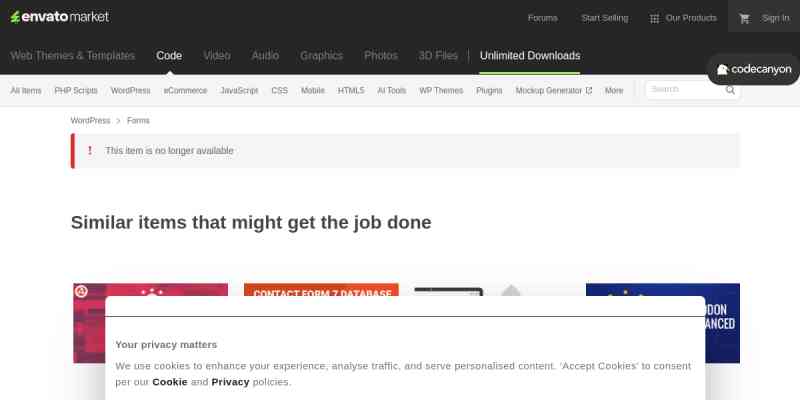Click the red exclamation alert icon
This screenshot has height=400, width=800.
click(x=90, y=151)
